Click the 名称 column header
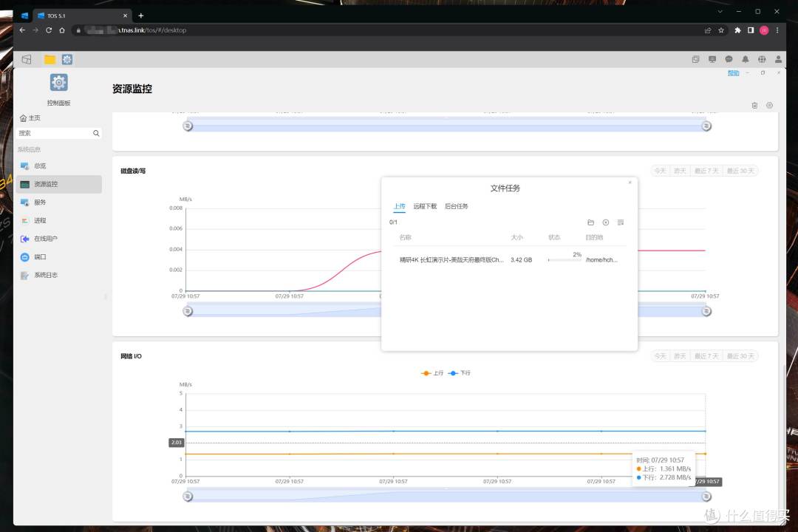This screenshot has width=798, height=532. (x=405, y=238)
